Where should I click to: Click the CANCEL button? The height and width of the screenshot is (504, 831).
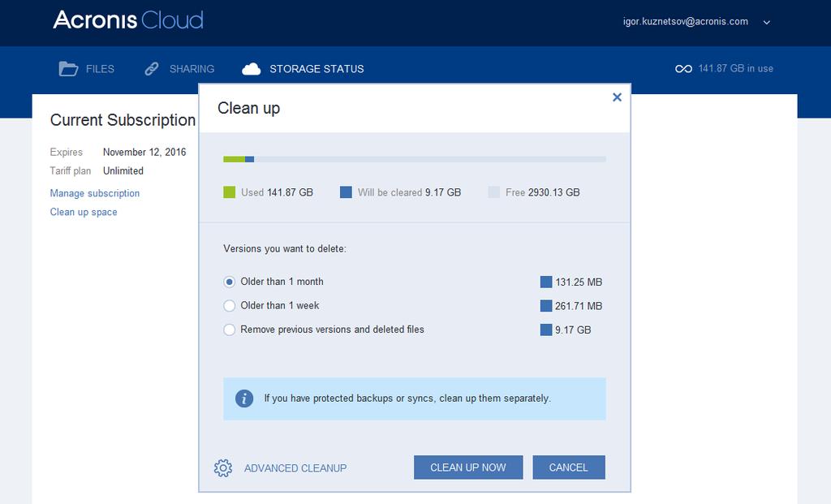[569, 467]
